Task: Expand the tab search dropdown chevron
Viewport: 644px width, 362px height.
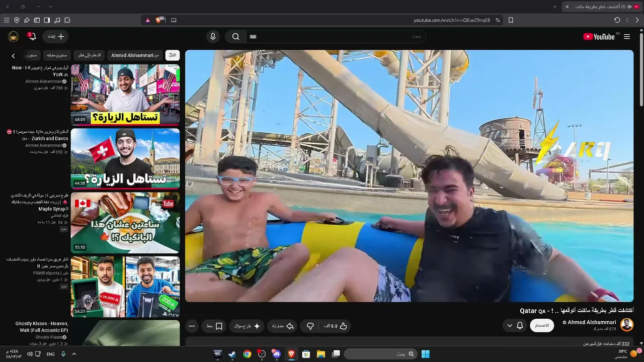Action: pyautogui.click(x=50, y=7)
